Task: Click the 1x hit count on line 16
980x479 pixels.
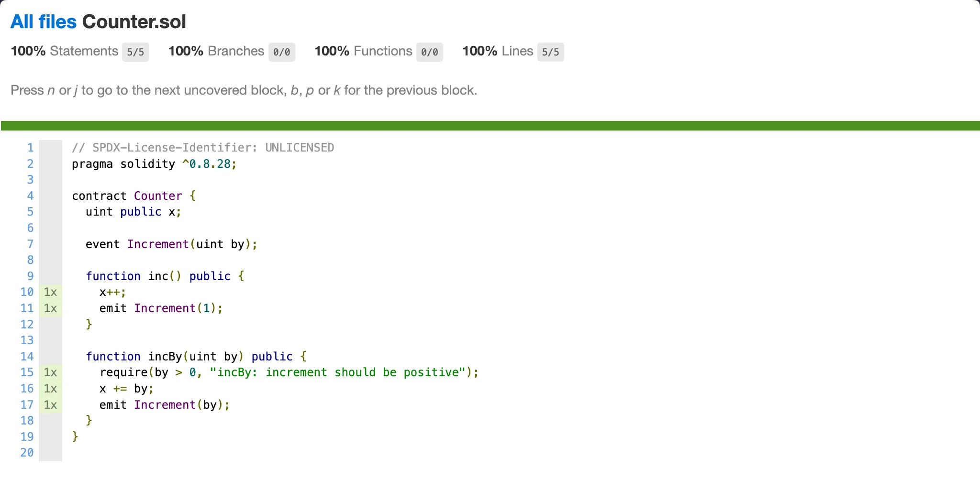Action: pyautogui.click(x=50, y=389)
